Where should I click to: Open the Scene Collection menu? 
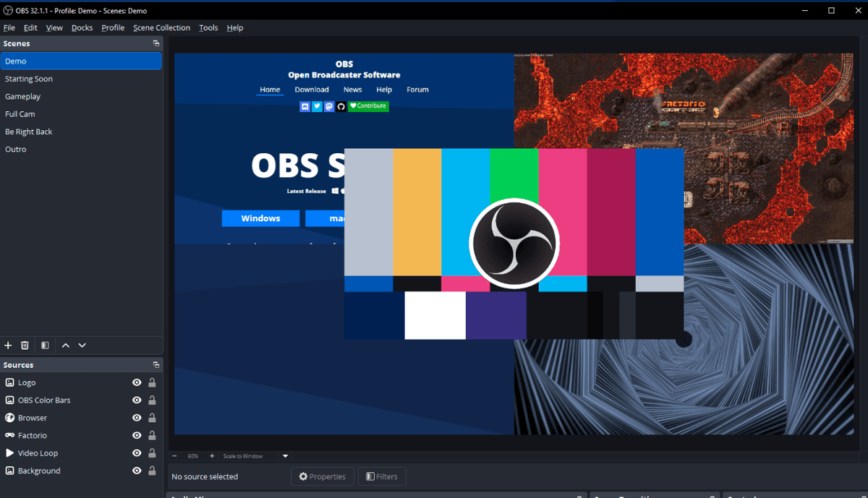(x=162, y=27)
